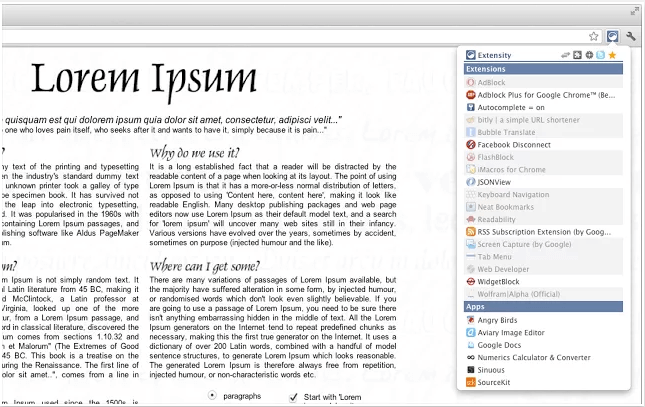Launch the Aviary Image Editor app
Screen dimensions: 645x407
coord(543,333)
